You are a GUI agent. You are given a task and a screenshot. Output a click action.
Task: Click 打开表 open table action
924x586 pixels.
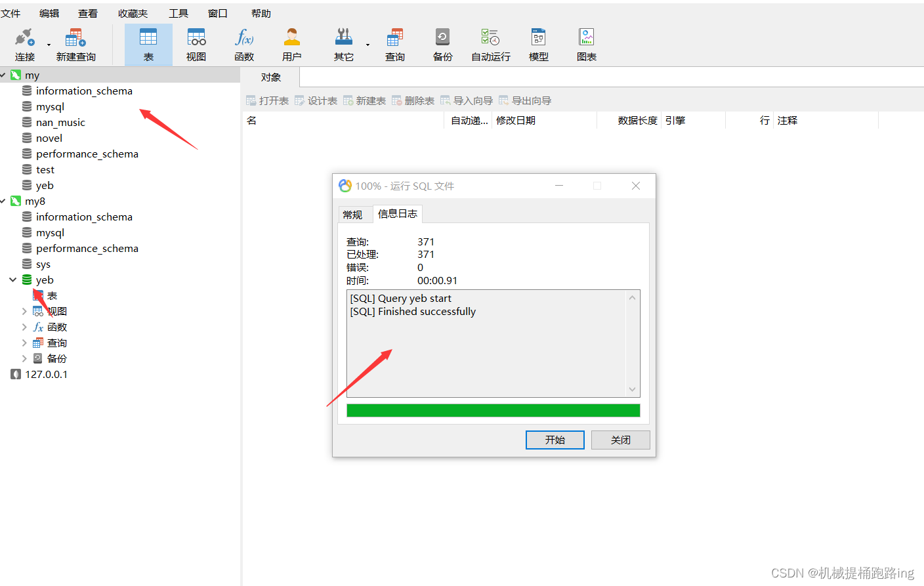[x=268, y=100]
